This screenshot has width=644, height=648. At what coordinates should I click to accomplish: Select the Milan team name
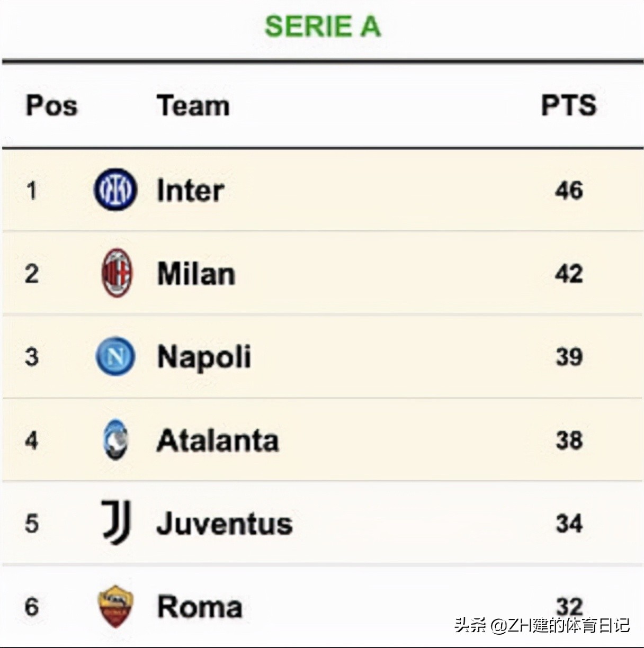pos(196,274)
